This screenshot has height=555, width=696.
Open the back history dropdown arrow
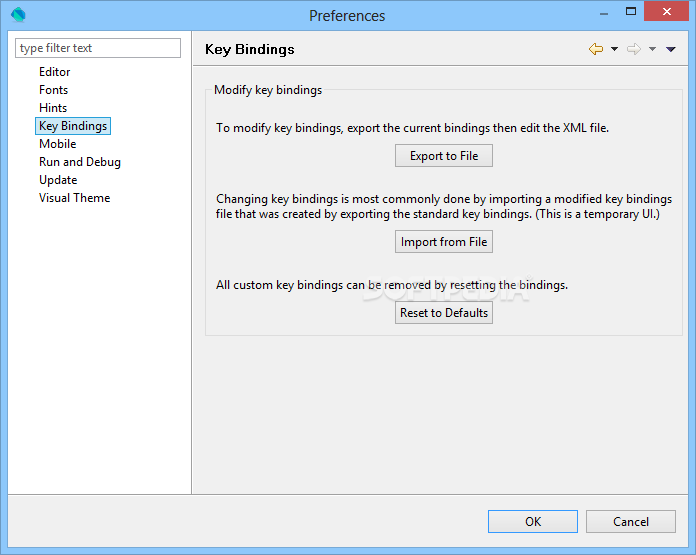pos(614,49)
